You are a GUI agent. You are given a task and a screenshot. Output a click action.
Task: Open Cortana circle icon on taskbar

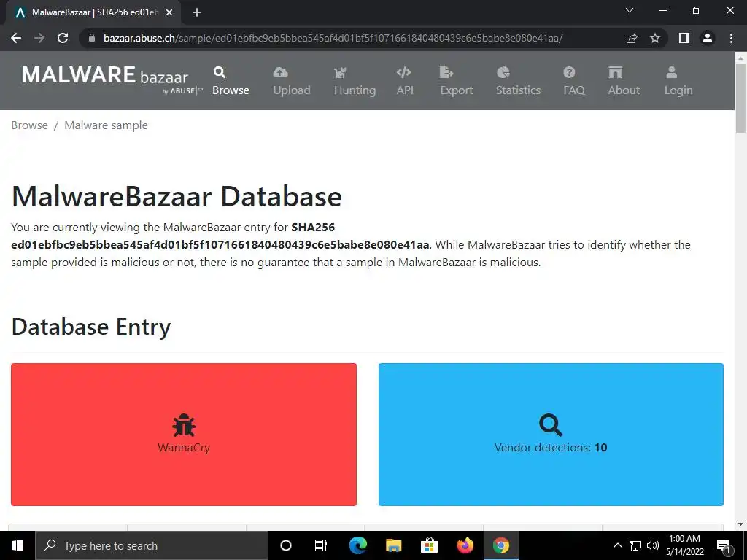[x=286, y=545]
